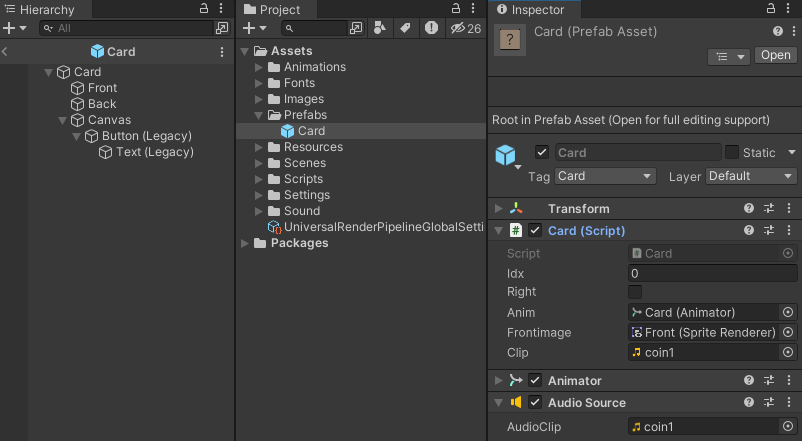Click the Project search-by-label icon
Image resolution: width=802 pixels, height=441 pixels.
pyautogui.click(x=405, y=28)
